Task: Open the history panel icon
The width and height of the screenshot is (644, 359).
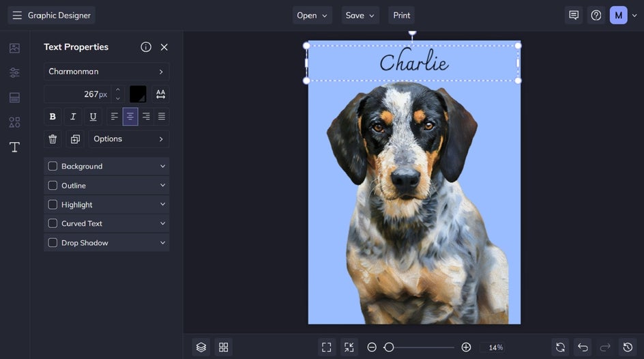Action: coord(628,347)
